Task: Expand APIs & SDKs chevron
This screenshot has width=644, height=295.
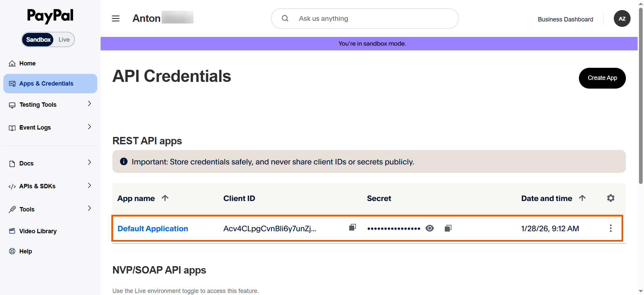Action: [x=89, y=185]
